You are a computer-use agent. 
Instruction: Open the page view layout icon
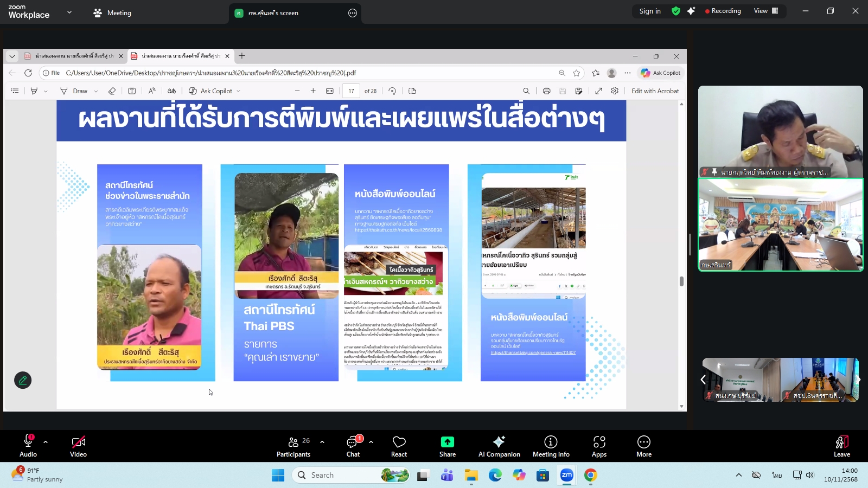[412, 91]
